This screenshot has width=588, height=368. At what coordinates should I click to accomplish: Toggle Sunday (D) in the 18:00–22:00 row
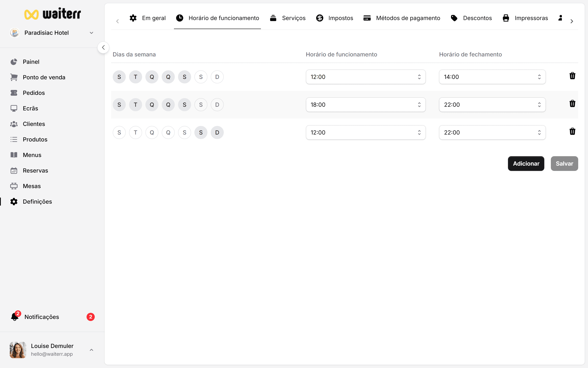(x=217, y=105)
